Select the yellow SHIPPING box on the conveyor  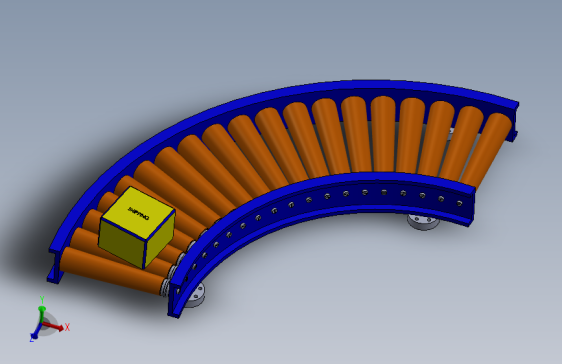(136, 228)
